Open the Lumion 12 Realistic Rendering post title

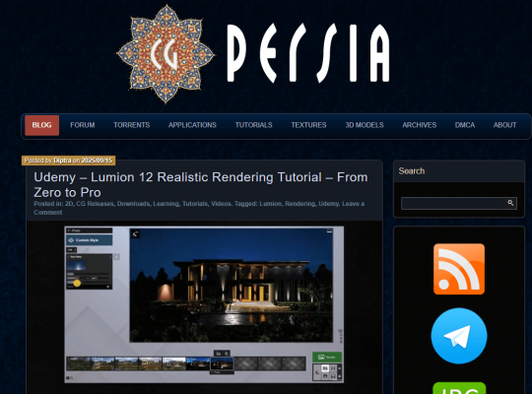click(x=201, y=184)
